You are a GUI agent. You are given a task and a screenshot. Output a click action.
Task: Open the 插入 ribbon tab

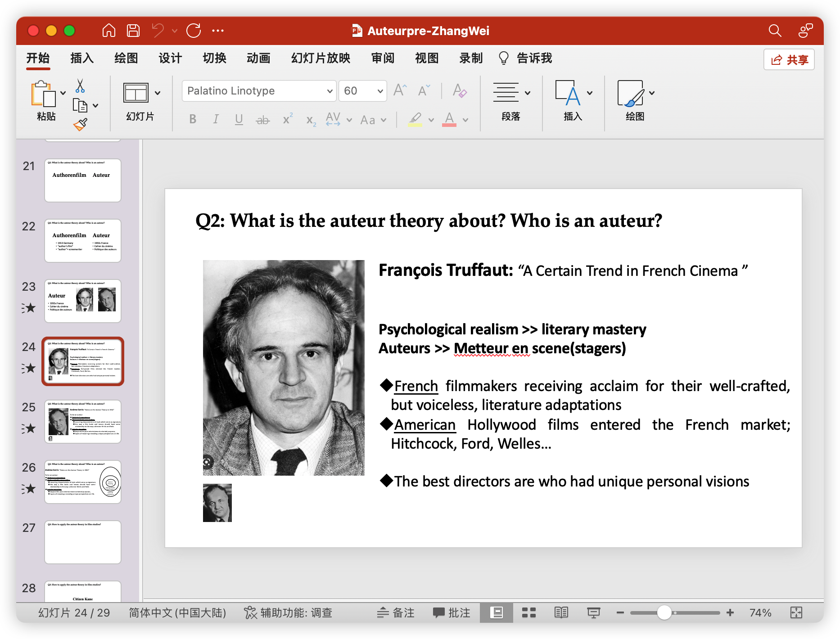point(82,58)
